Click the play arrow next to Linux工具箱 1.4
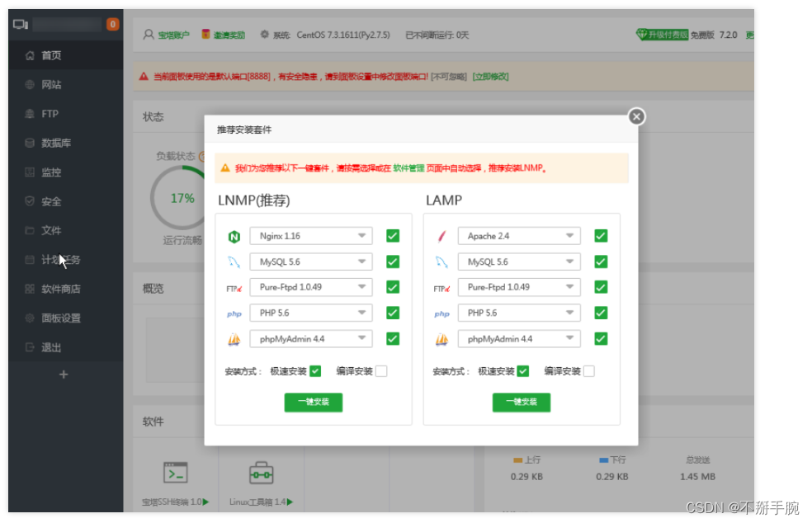The width and height of the screenshot is (812, 523). (x=290, y=502)
